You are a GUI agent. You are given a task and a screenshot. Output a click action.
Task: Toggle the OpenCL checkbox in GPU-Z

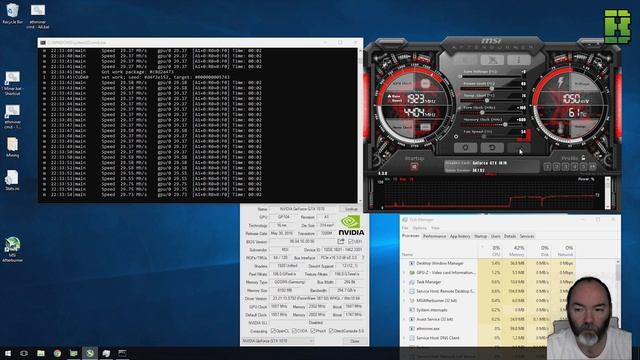(273, 331)
